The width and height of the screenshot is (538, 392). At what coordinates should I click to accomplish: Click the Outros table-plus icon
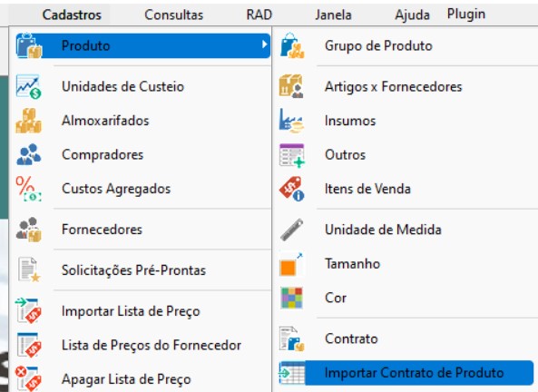pyautogui.click(x=291, y=155)
